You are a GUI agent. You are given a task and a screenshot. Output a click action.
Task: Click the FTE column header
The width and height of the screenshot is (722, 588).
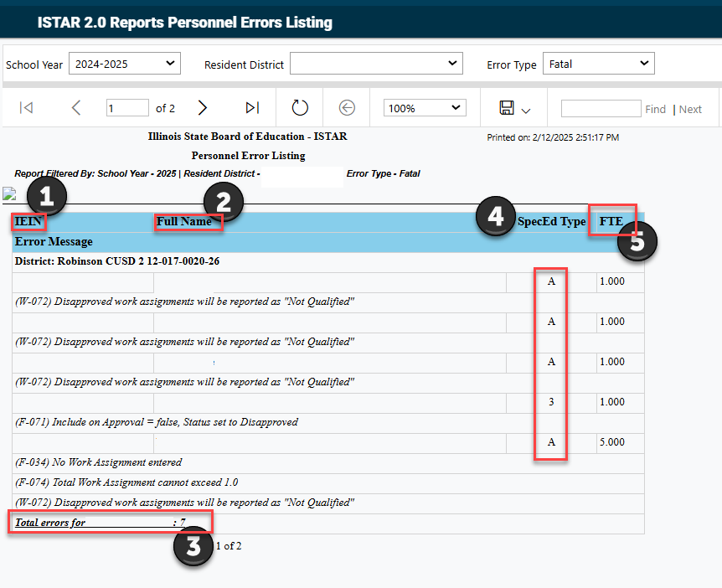pos(611,221)
